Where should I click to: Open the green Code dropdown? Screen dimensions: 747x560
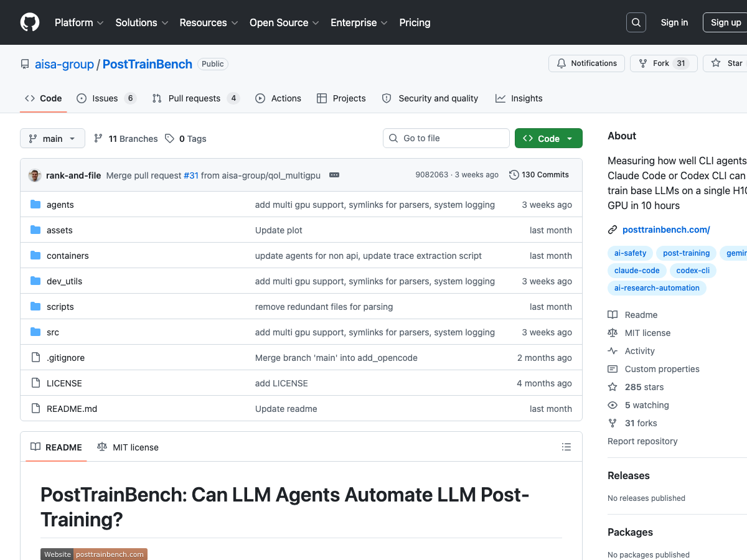pyautogui.click(x=548, y=138)
